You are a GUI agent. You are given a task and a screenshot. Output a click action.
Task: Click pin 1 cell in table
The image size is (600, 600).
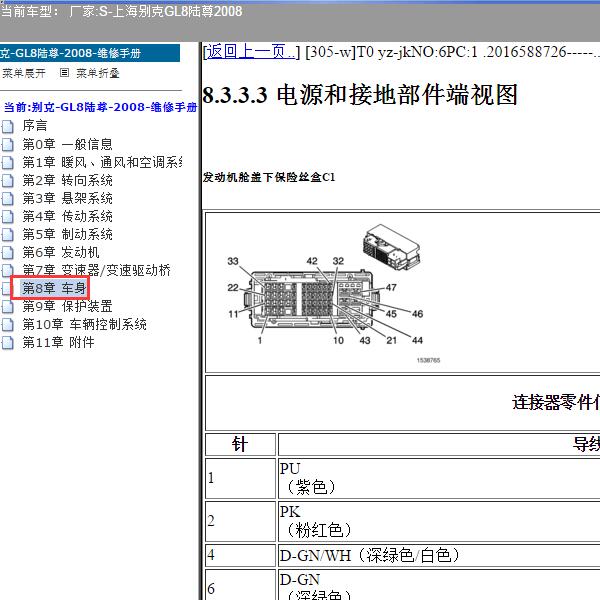coord(240,478)
